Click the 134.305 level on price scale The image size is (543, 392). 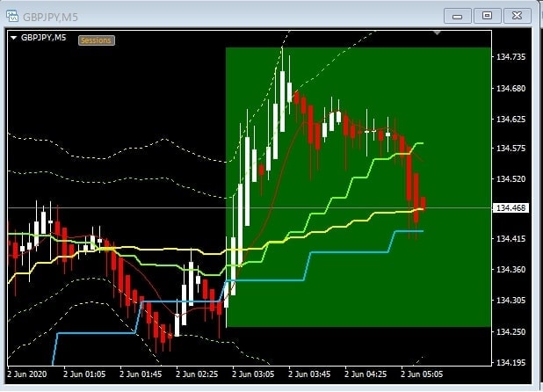coord(510,301)
